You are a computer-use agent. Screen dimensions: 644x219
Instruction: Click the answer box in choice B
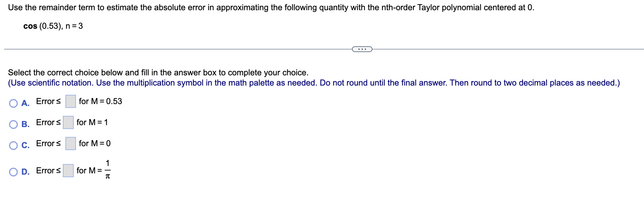[68, 123]
